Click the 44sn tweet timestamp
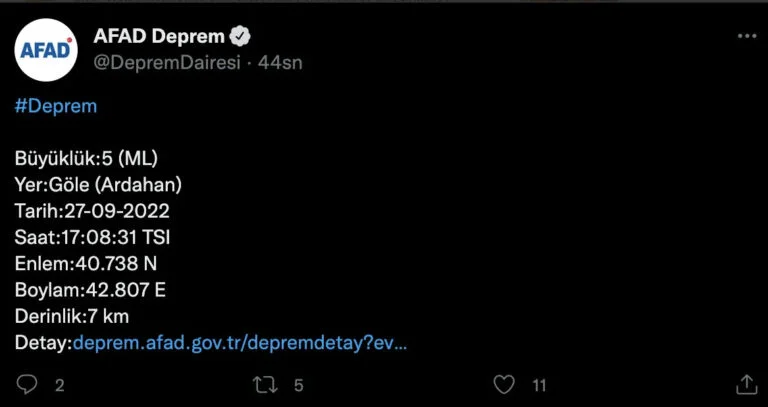The width and height of the screenshot is (768, 407). click(x=280, y=62)
